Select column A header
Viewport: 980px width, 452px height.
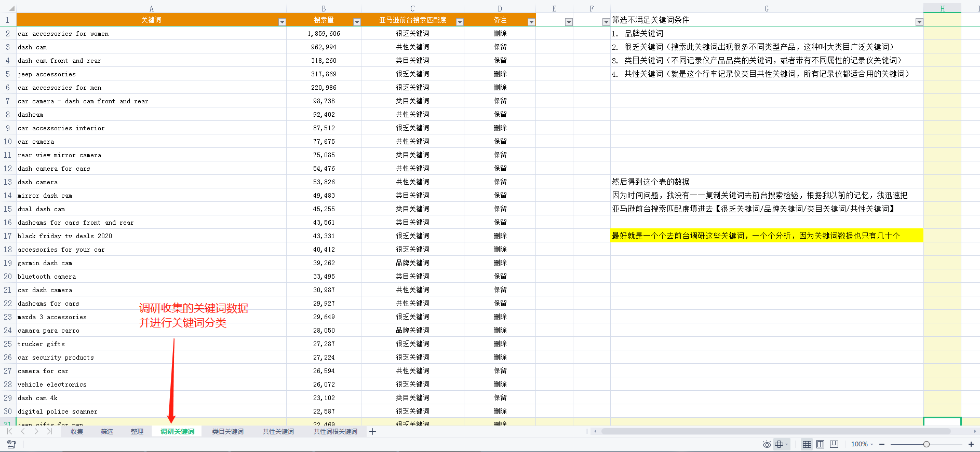pyautogui.click(x=151, y=8)
